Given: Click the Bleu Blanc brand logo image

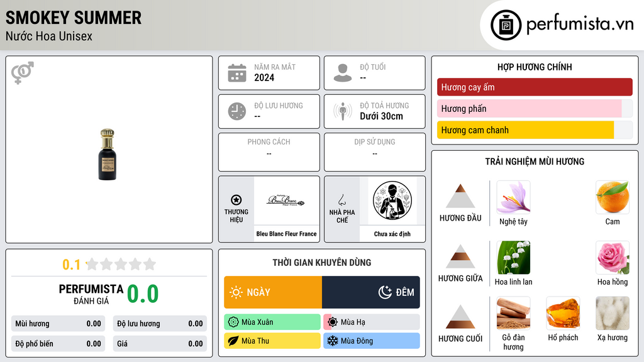Looking at the screenshot, I should [x=286, y=200].
